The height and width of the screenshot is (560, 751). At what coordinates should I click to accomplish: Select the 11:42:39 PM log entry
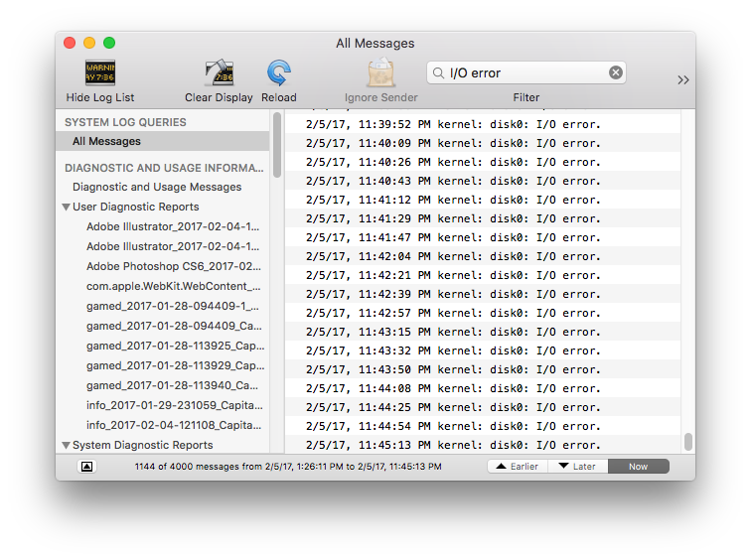[483, 294]
